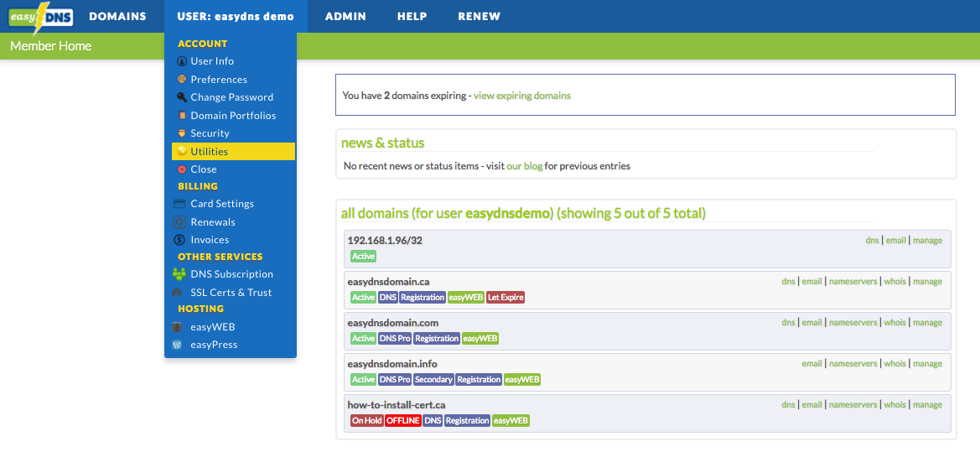Click the red Close account icon
Screen dimensions: 980x452
(182, 169)
